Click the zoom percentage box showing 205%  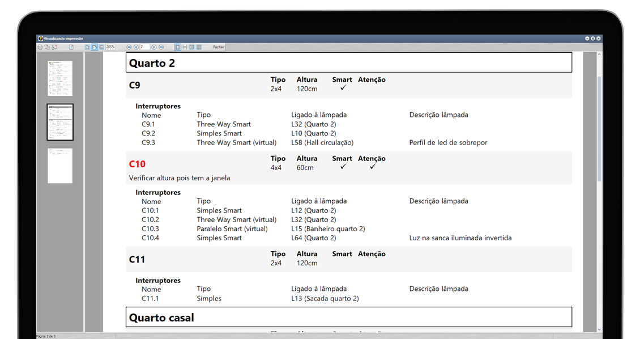pos(110,47)
